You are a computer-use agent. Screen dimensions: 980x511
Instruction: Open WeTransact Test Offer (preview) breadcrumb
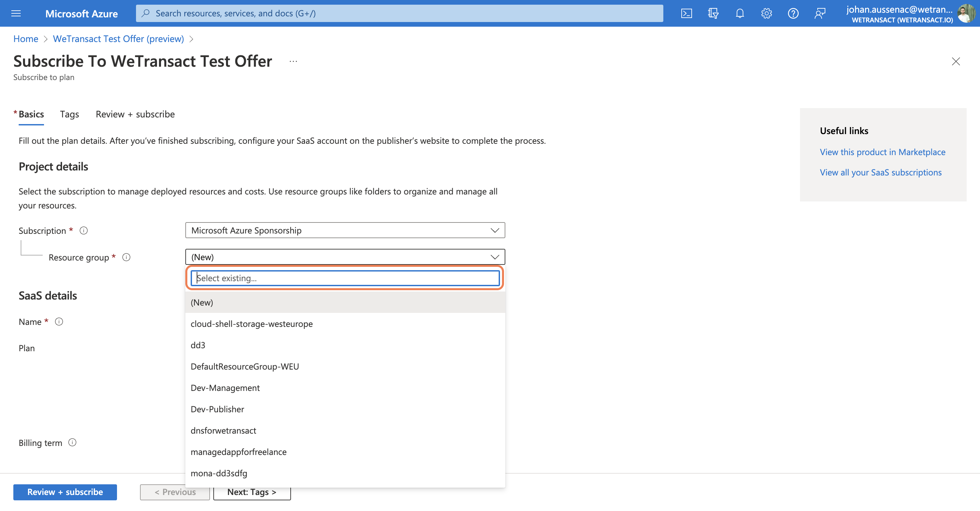118,39
